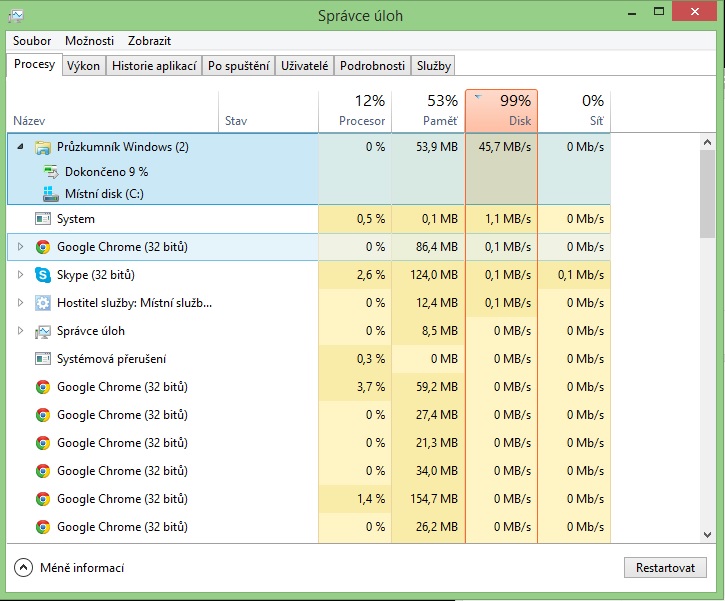This screenshot has width=725, height=601.
Task: Open the Služby tab
Action: [434, 66]
